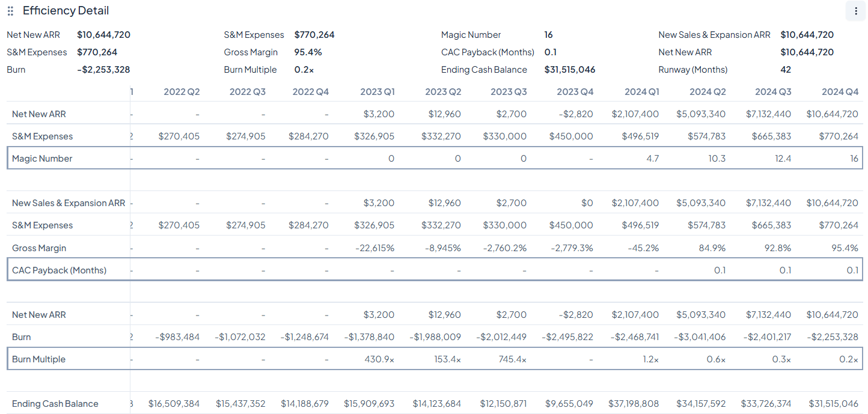Click the Ending Cash Balance row label

click(x=55, y=403)
